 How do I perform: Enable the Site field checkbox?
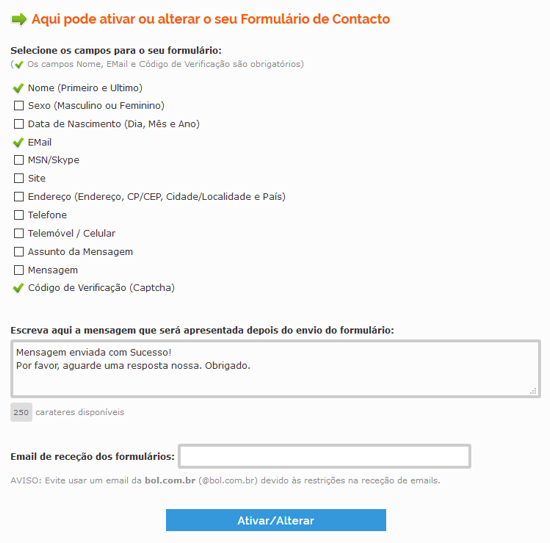pyautogui.click(x=19, y=178)
